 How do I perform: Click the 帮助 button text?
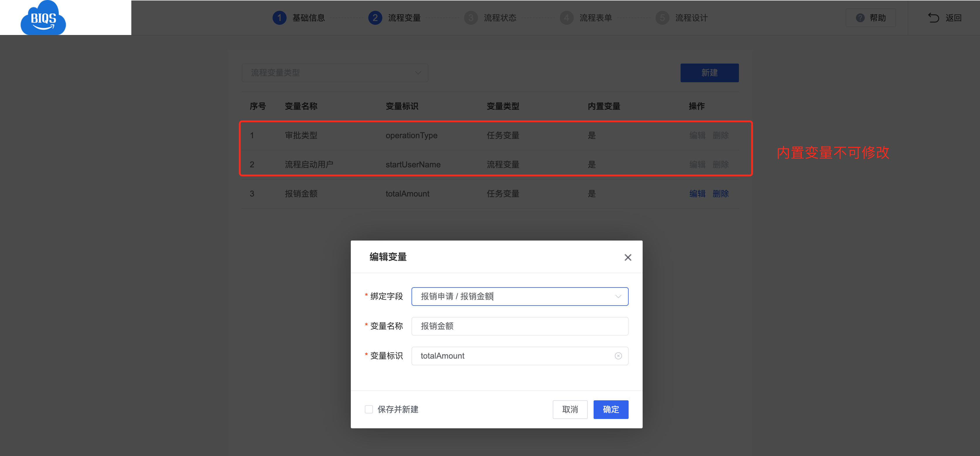(x=878, y=18)
